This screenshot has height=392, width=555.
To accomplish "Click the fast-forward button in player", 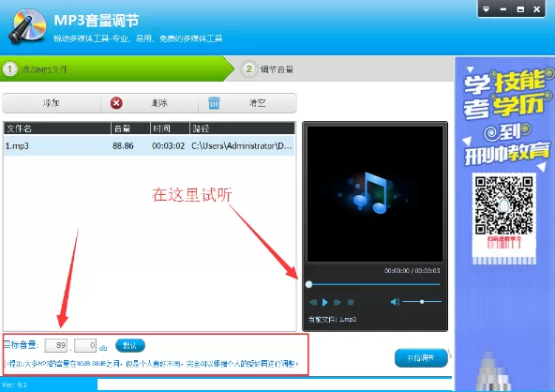I will [337, 302].
